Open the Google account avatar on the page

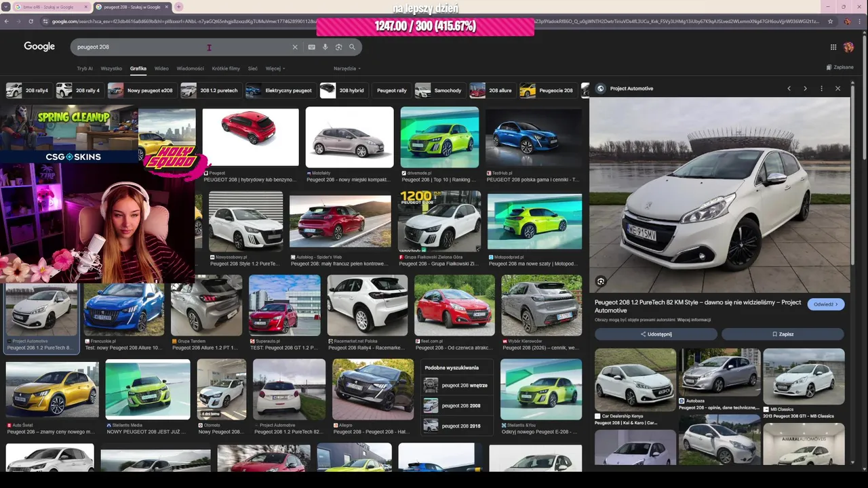[848, 47]
